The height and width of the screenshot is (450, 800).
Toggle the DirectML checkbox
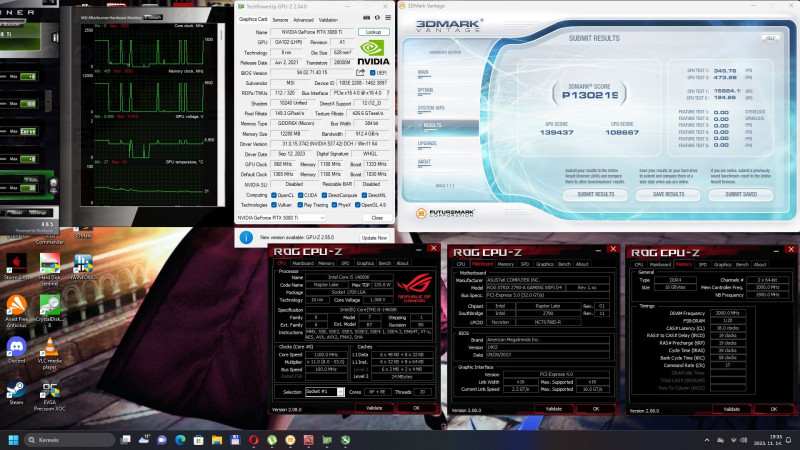tap(364, 195)
